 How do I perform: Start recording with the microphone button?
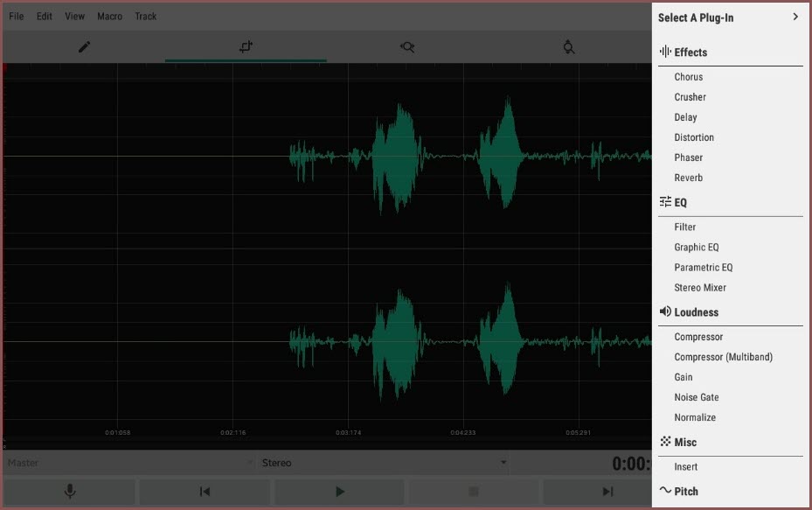coord(70,492)
